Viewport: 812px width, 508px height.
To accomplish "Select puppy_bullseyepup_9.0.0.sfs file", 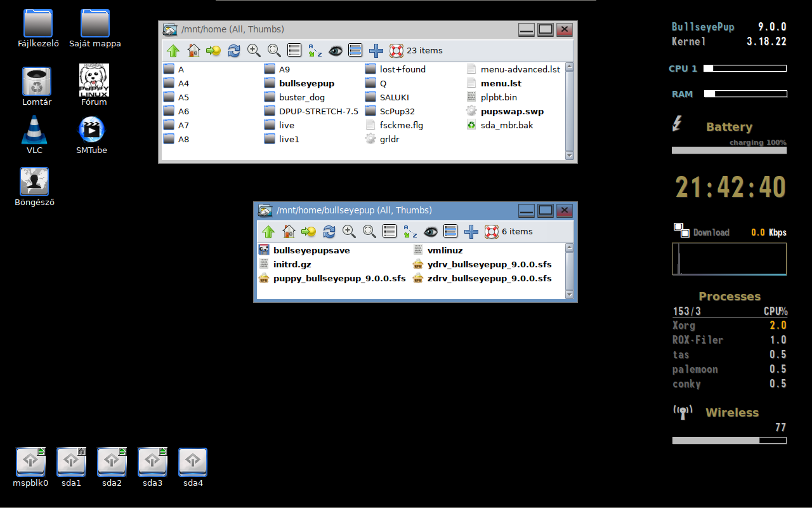I will point(332,278).
